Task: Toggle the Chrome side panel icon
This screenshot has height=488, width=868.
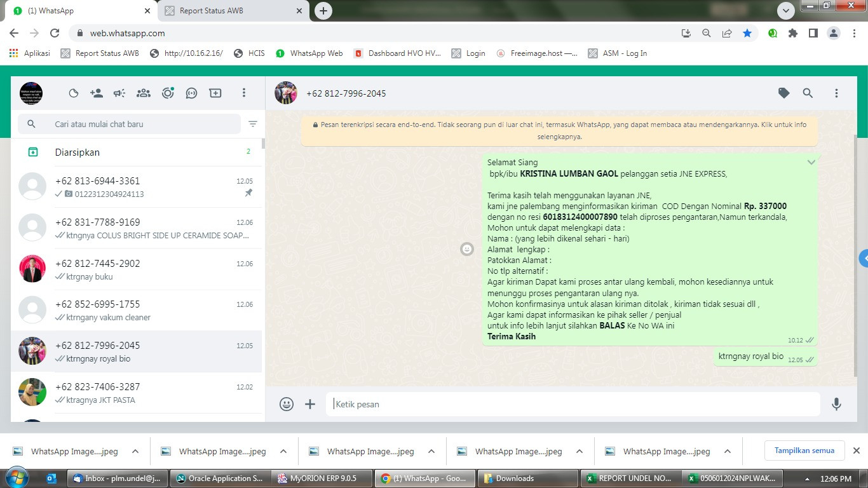Action: pyautogui.click(x=813, y=33)
